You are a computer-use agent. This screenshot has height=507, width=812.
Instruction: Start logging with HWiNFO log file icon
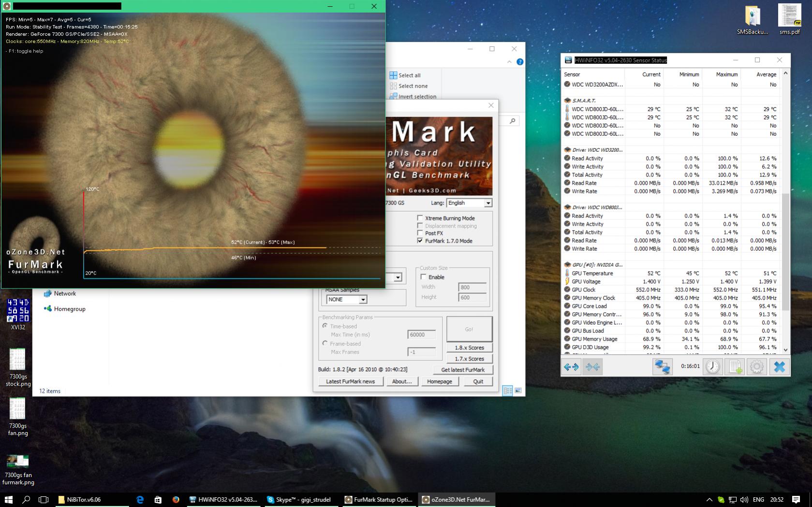(x=735, y=367)
